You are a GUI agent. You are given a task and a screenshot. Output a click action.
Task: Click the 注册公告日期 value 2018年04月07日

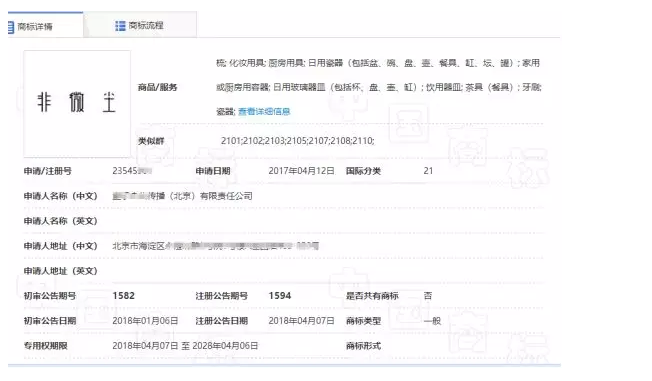point(301,321)
